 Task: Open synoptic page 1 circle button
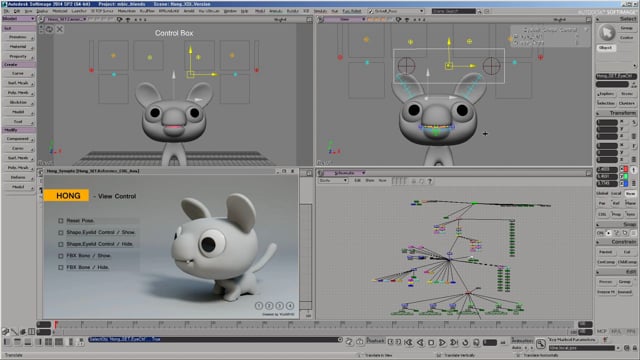(x=258, y=305)
